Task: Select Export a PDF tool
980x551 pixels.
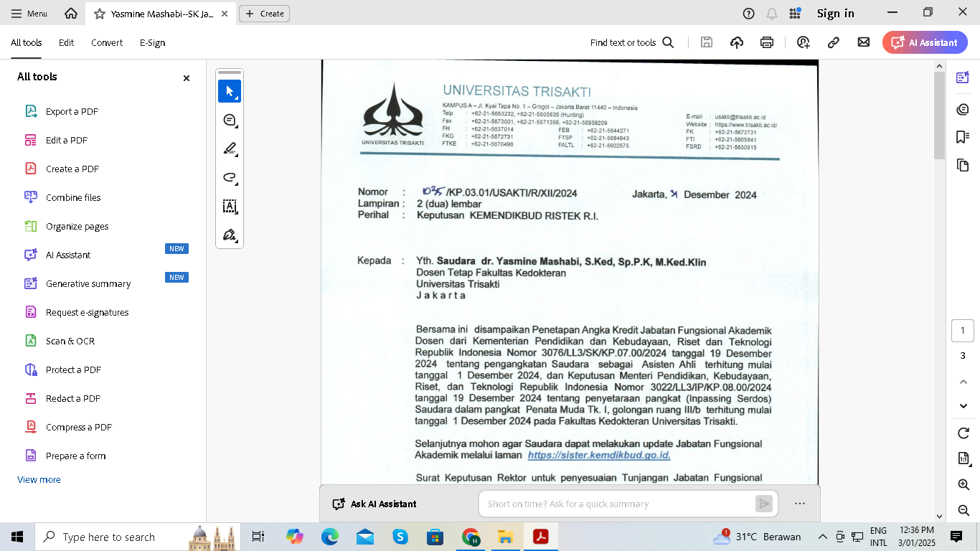Action: (x=72, y=111)
